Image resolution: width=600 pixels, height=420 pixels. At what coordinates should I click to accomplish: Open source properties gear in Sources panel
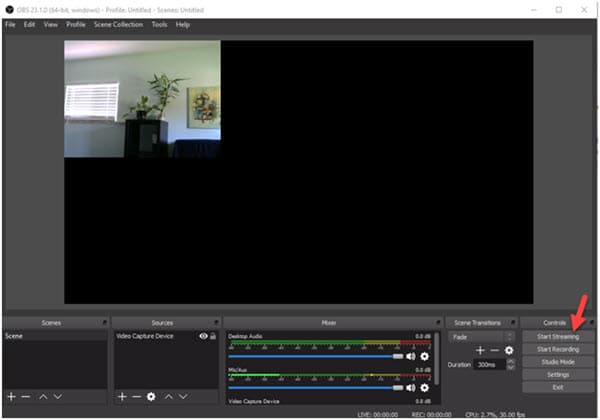(x=151, y=397)
